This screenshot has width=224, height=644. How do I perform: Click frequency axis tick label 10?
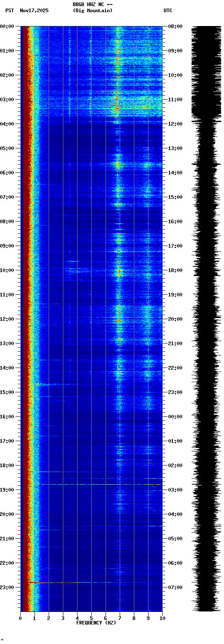(162, 618)
